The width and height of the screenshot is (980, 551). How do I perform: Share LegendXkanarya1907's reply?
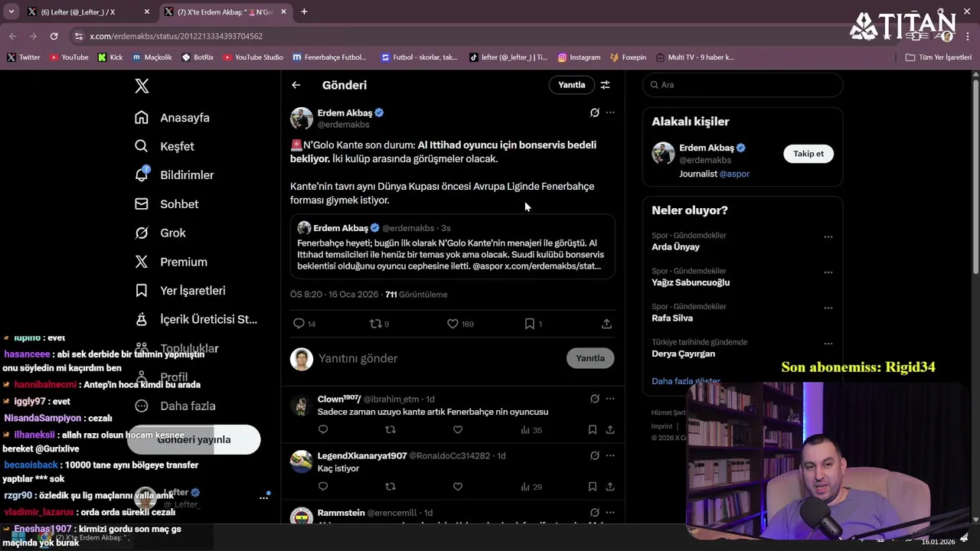(x=610, y=487)
